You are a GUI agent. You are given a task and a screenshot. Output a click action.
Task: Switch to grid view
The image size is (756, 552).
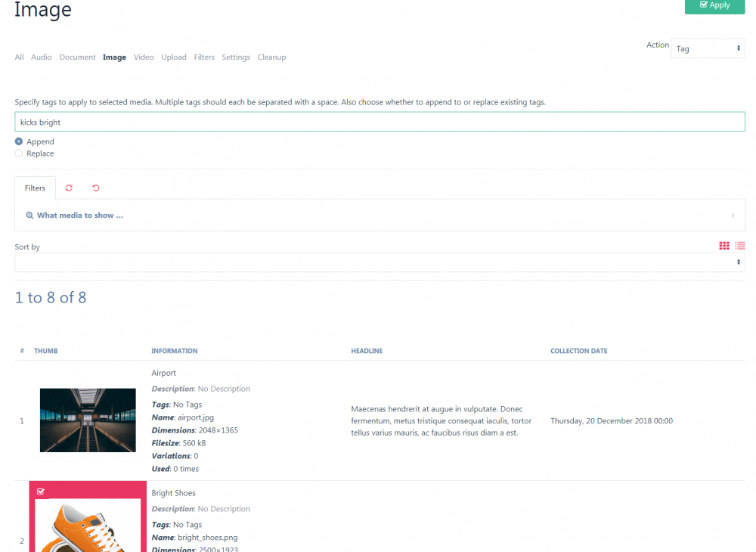click(723, 245)
